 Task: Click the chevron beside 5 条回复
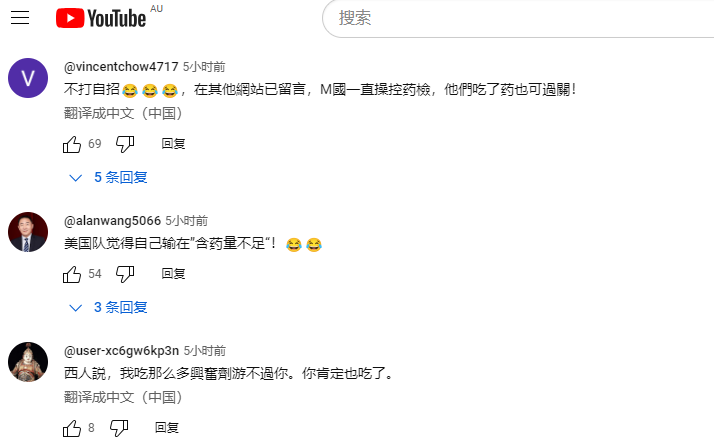(x=76, y=178)
